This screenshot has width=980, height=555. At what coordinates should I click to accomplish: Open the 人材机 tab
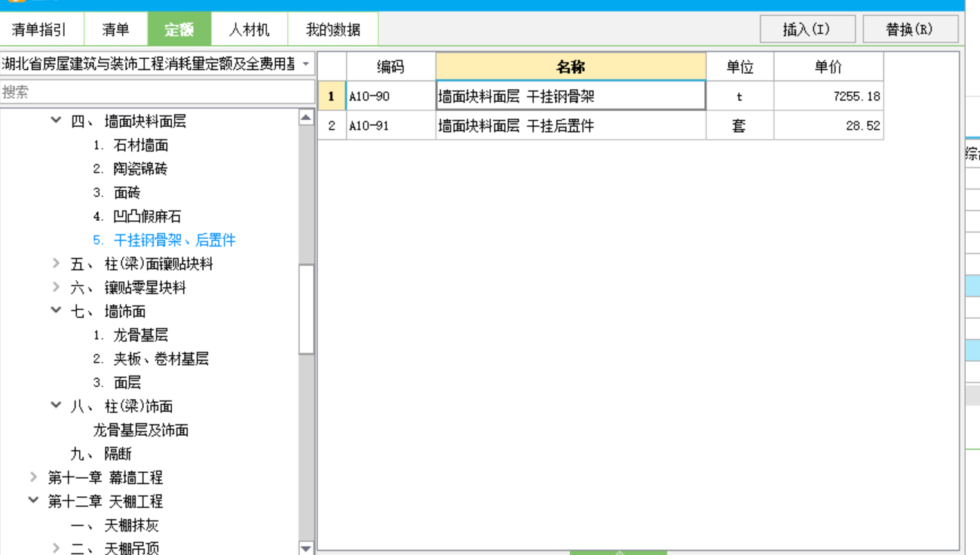pos(250,30)
